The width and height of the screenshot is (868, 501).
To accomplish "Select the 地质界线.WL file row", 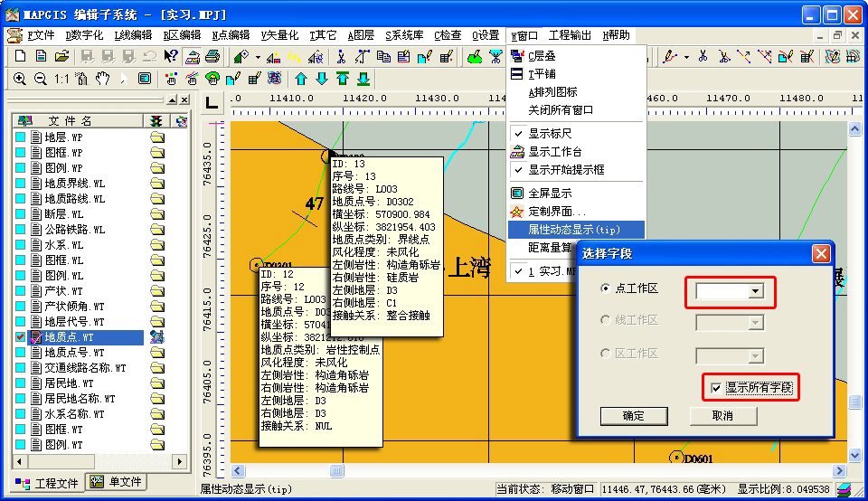I will (75, 184).
